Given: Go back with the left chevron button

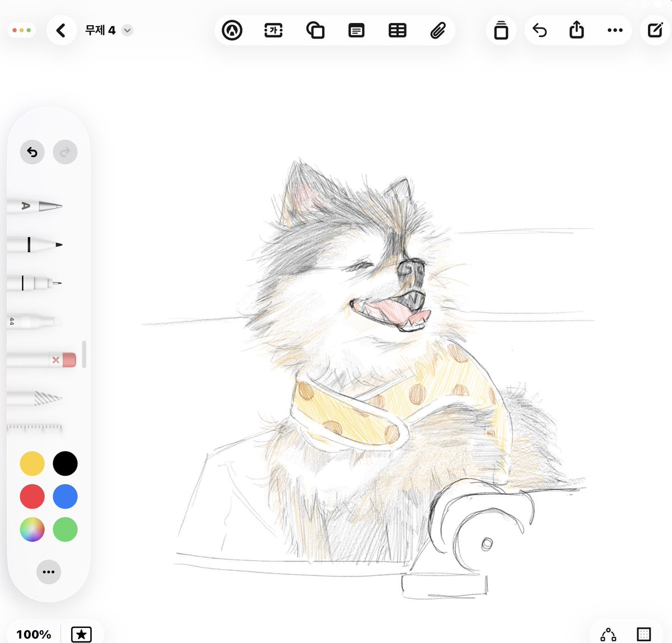Looking at the screenshot, I should pos(61,30).
